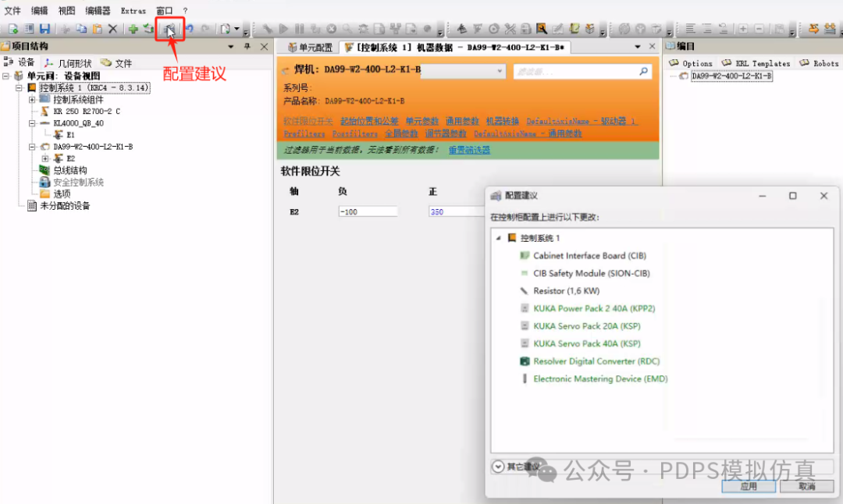Click the E2 positive limit field showing 350
843x504 pixels.
pyautogui.click(x=457, y=211)
